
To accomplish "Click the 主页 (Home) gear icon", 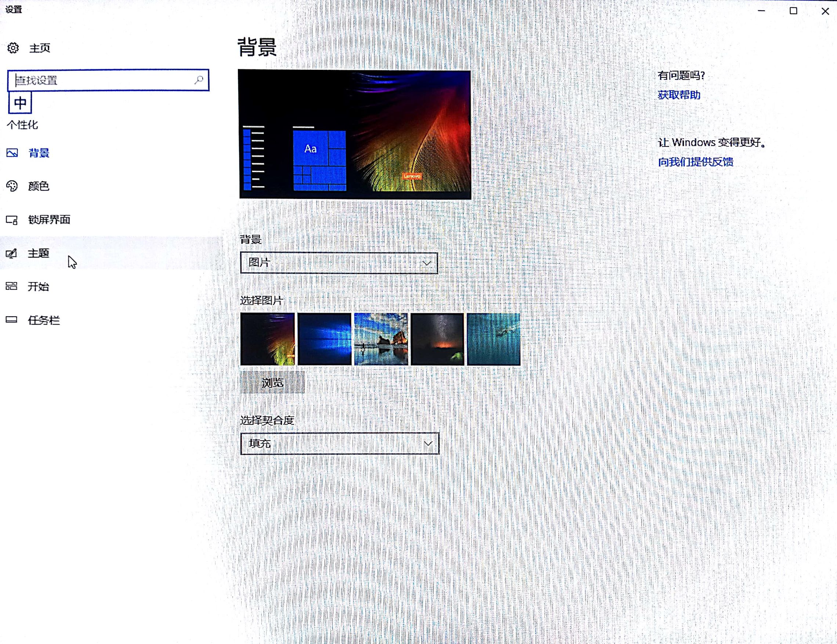I will 13,48.
